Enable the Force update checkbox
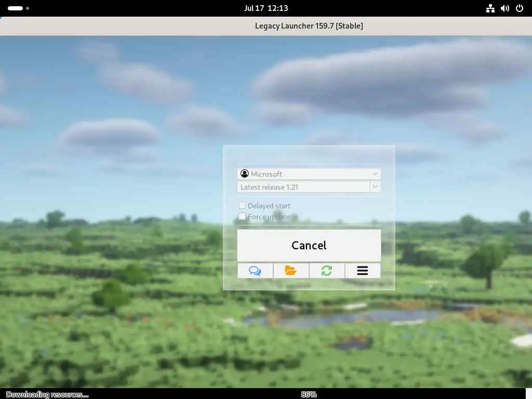The width and height of the screenshot is (532, 399). (x=242, y=217)
